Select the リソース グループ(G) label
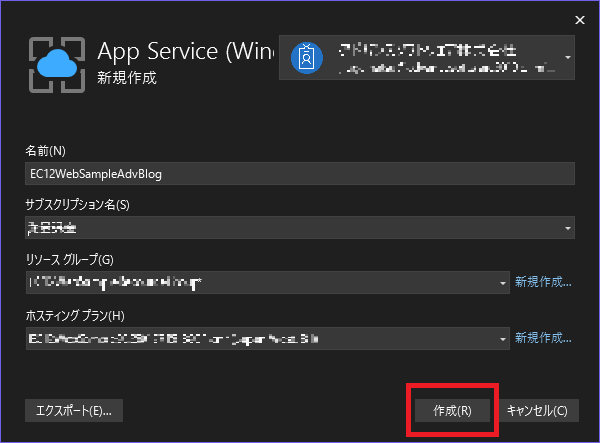The image size is (600, 443). (x=70, y=260)
